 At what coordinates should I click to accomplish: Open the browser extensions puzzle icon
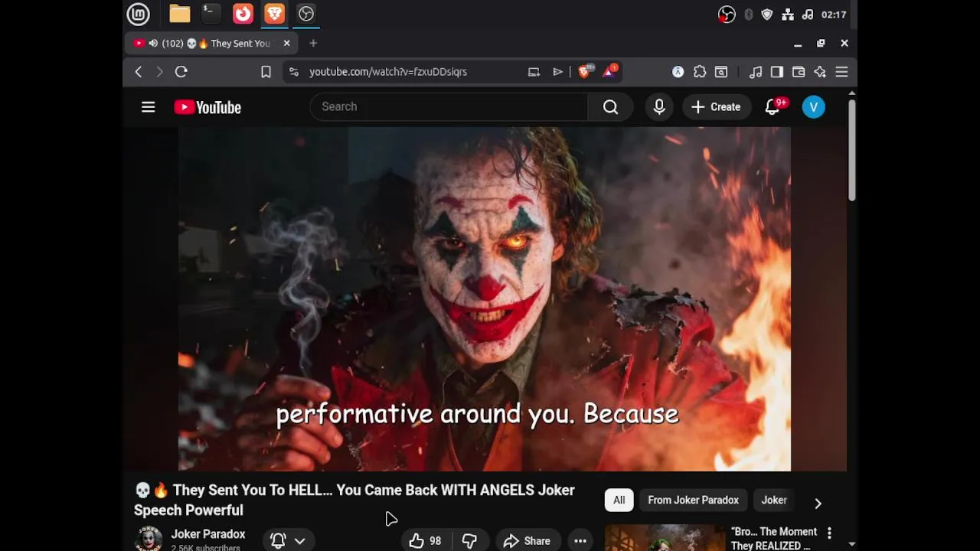coord(700,71)
